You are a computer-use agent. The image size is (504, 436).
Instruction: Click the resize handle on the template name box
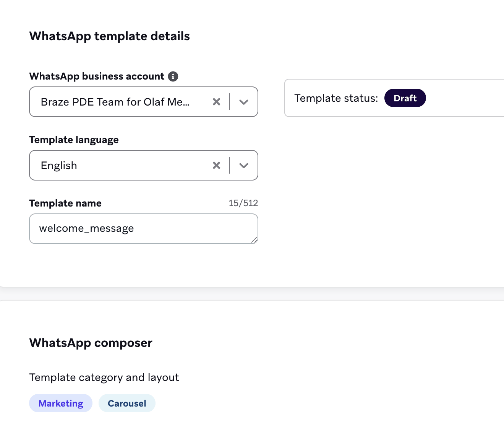(x=254, y=240)
